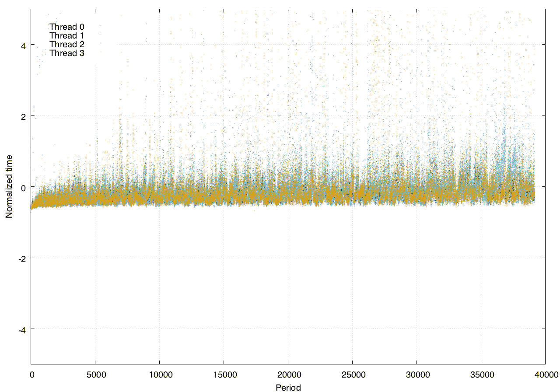Viewport: 560px width, 392px height.
Task: Select the 10000 x-axis tick label
Action: pos(159,375)
